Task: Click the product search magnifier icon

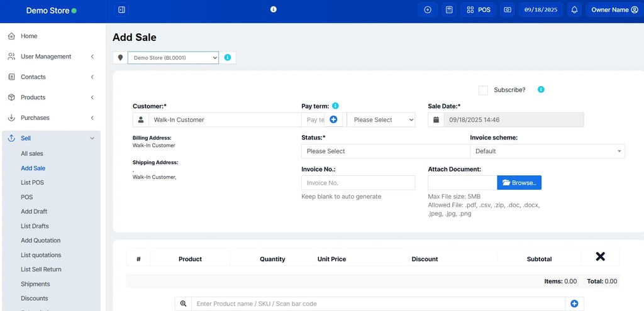Action: (x=183, y=303)
